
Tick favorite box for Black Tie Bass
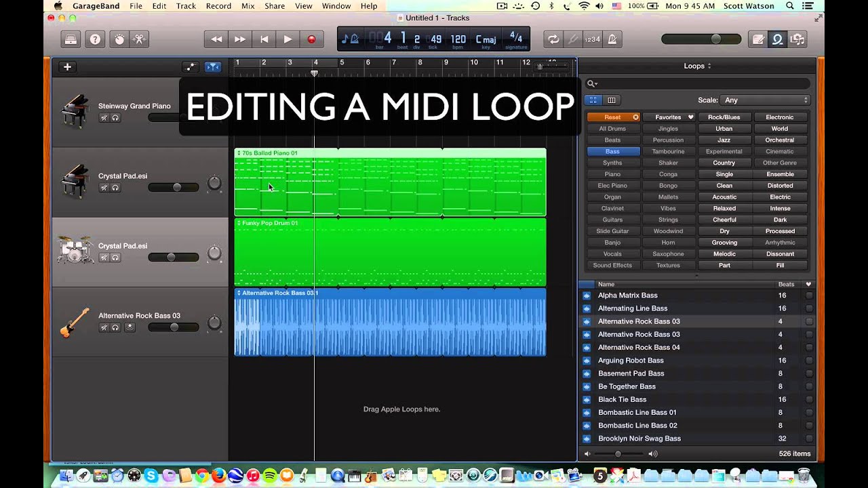[x=808, y=399]
